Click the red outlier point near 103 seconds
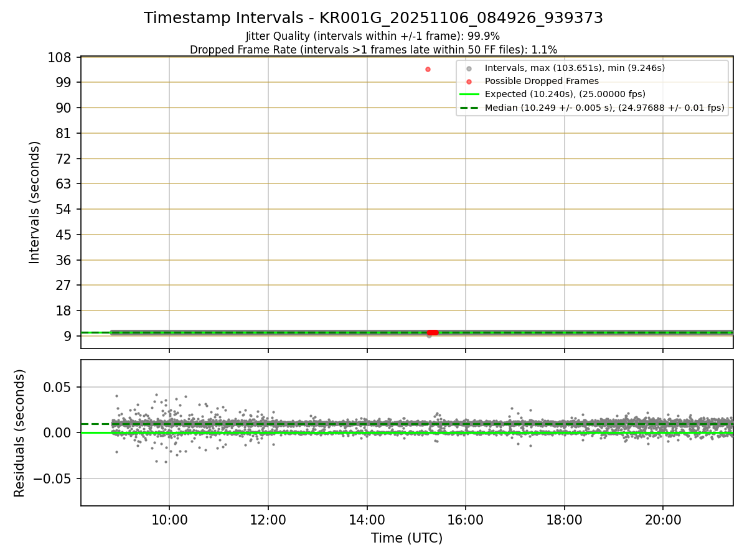Image resolution: width=747 pixels, height=560 pixels. [428, 69]
